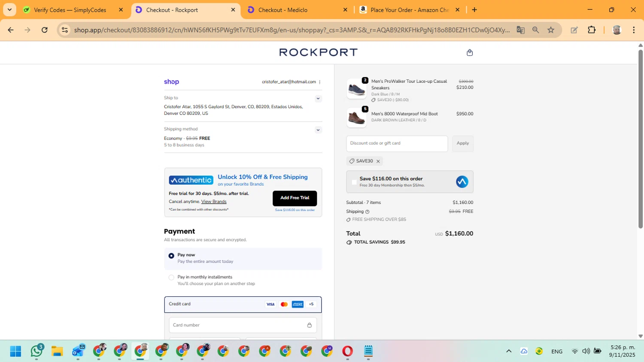Open the Chrome profile avatar
The image size is (644, 362).
[x=617, y=30]
